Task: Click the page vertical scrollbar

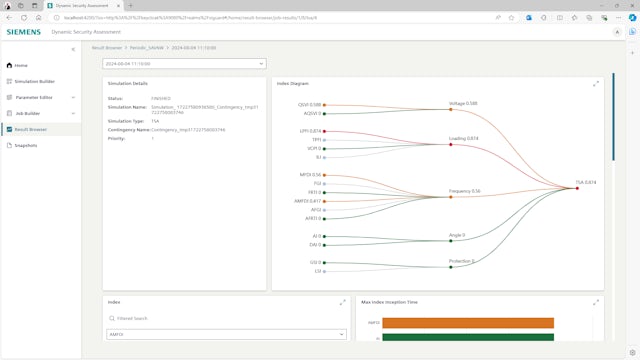Action: [x=613, y=117]
